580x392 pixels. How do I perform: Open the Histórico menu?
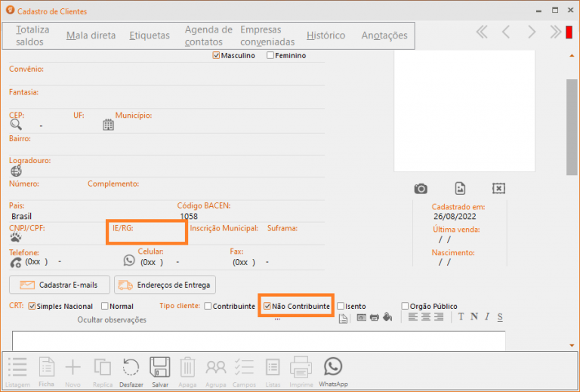[x=325, y=35]
